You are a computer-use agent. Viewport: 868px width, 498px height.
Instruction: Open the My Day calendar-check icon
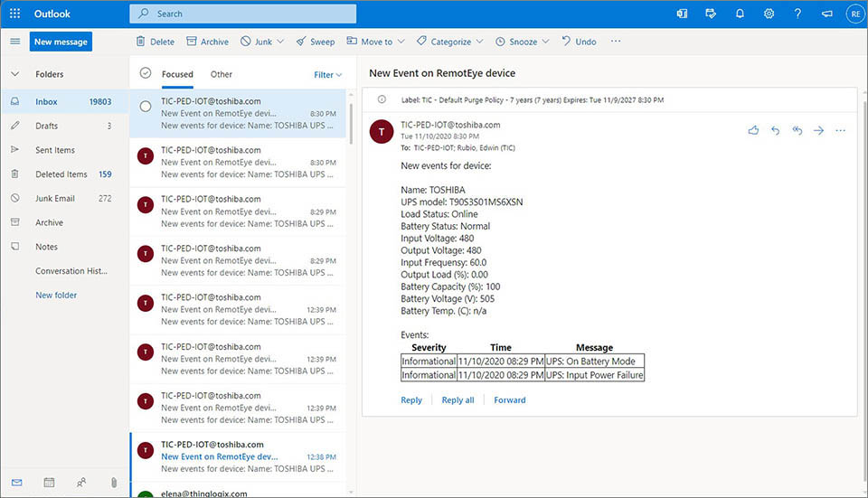pyautogui.click(x=711, y=14)
